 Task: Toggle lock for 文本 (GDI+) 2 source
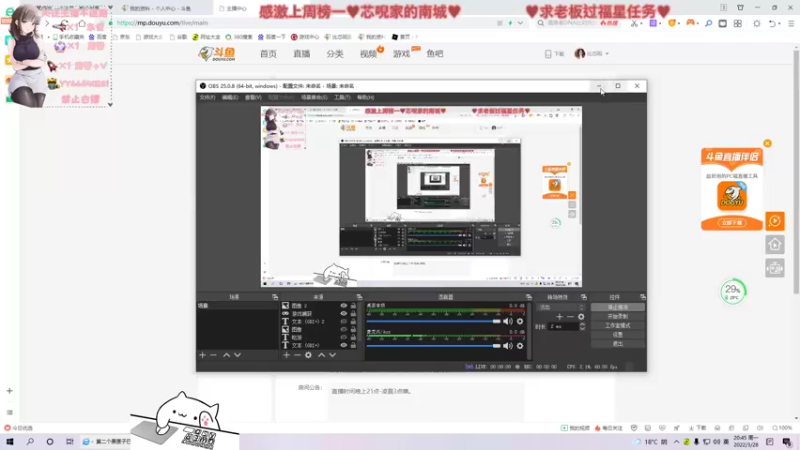coord(353,321)
